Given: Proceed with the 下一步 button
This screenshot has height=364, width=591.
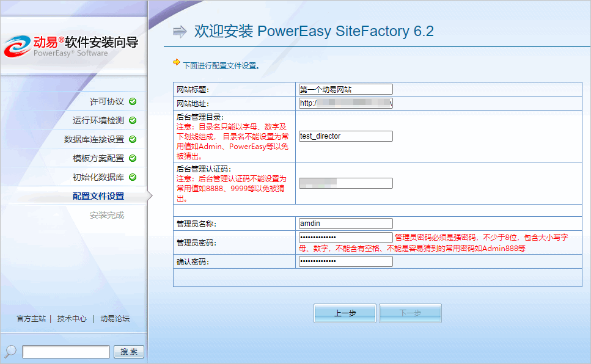Looking at the screenshot, I should point(410,313).
